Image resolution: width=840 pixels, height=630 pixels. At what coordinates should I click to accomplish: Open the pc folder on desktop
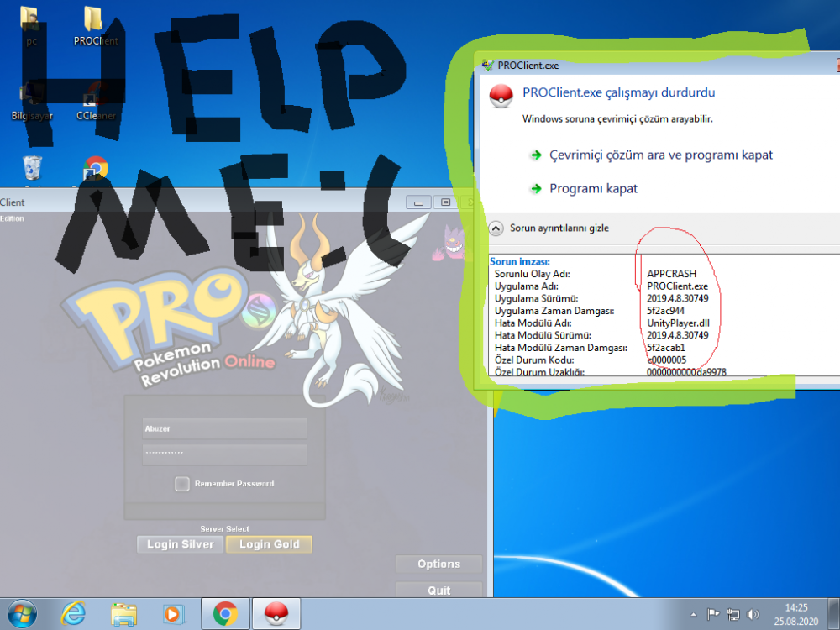31,26
